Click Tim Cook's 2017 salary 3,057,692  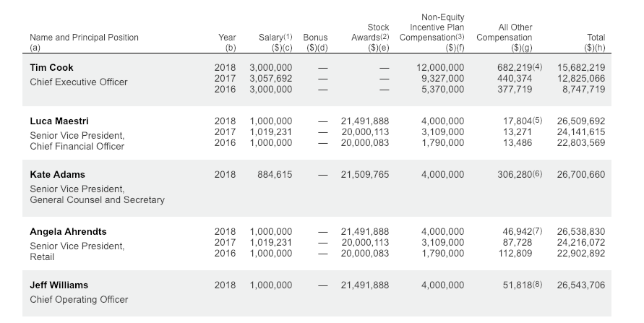[x=271, y=79]
